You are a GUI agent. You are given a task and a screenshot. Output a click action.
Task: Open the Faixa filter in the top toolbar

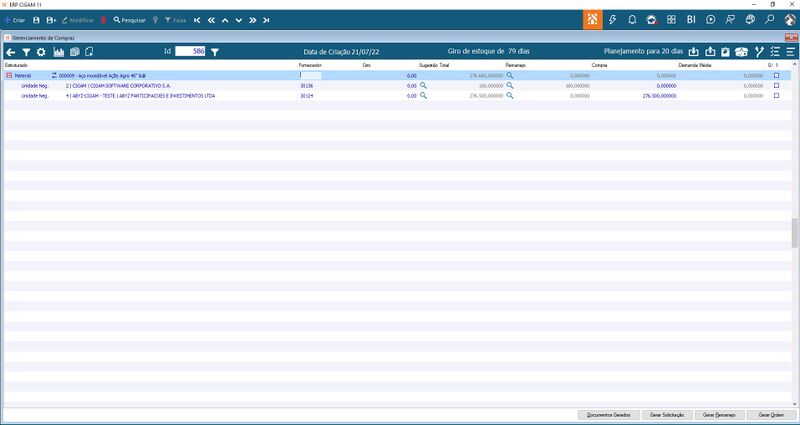point(175,20)
